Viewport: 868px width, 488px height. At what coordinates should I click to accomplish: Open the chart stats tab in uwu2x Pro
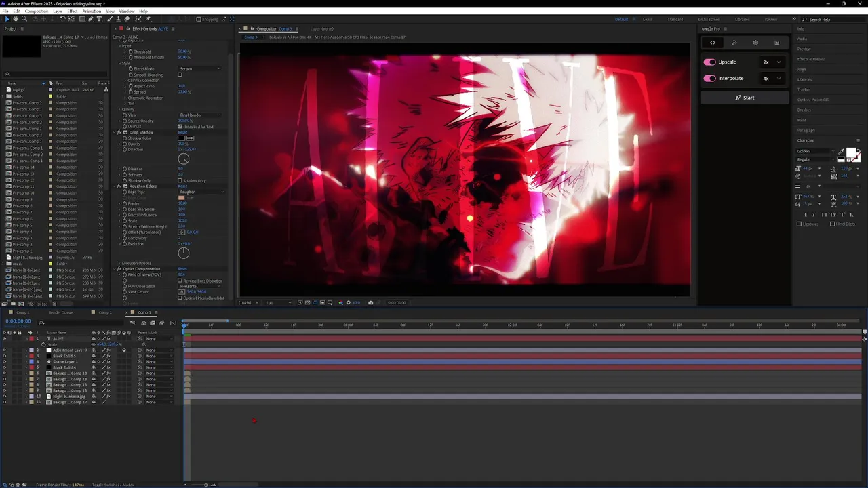tap(777, 43)
